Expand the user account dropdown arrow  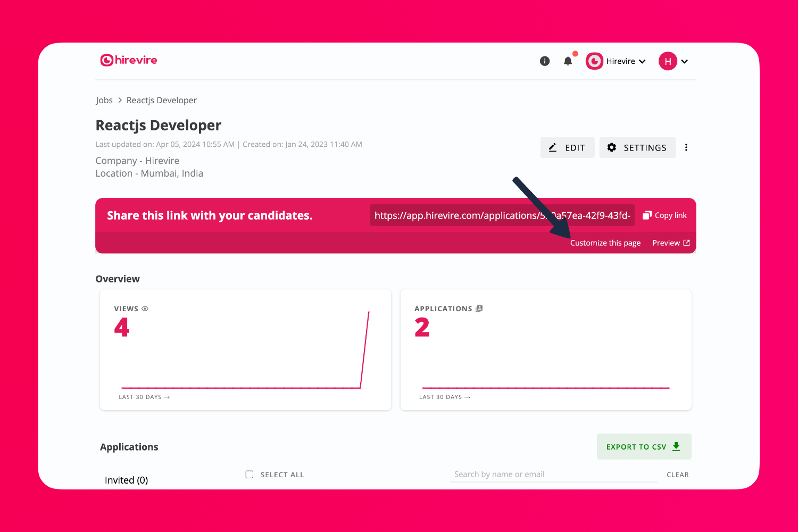(x=685, y=61)
